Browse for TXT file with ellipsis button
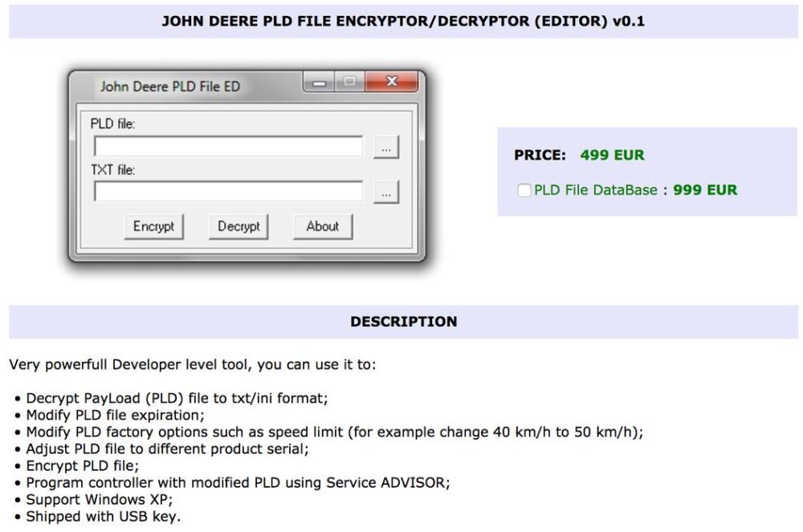Viewport: 803px width, 532px height. coord(386,193)
